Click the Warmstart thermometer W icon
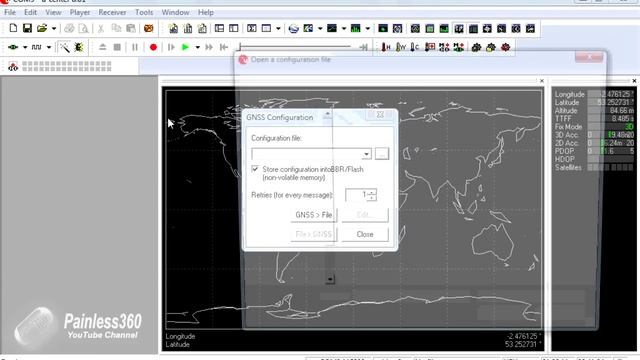Image resolution: width=640 pixels, height=360 pixels. (x=400, y=47)
